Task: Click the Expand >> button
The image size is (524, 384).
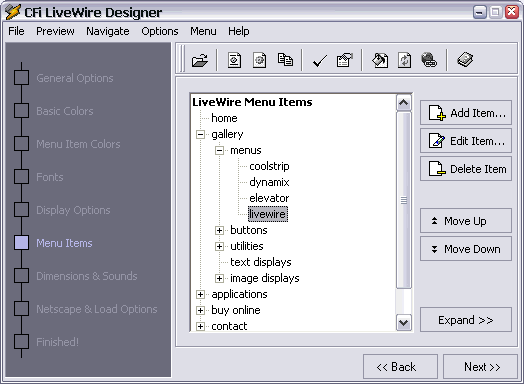Action: (466, 320)
